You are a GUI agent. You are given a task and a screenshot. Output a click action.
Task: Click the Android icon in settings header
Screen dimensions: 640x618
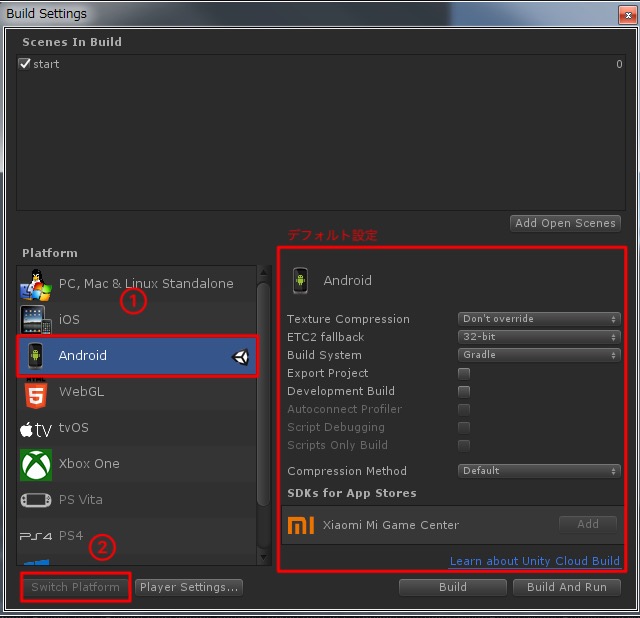click(x=300, y=280)
